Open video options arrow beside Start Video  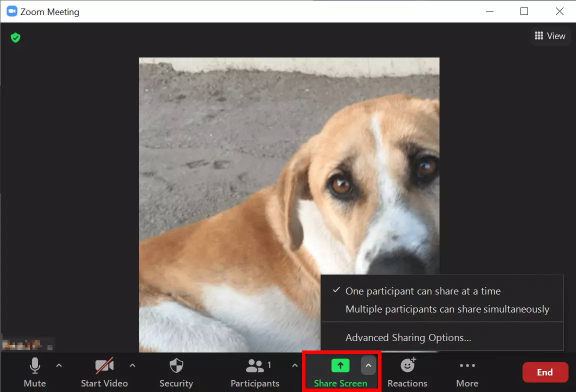(132, 365)
